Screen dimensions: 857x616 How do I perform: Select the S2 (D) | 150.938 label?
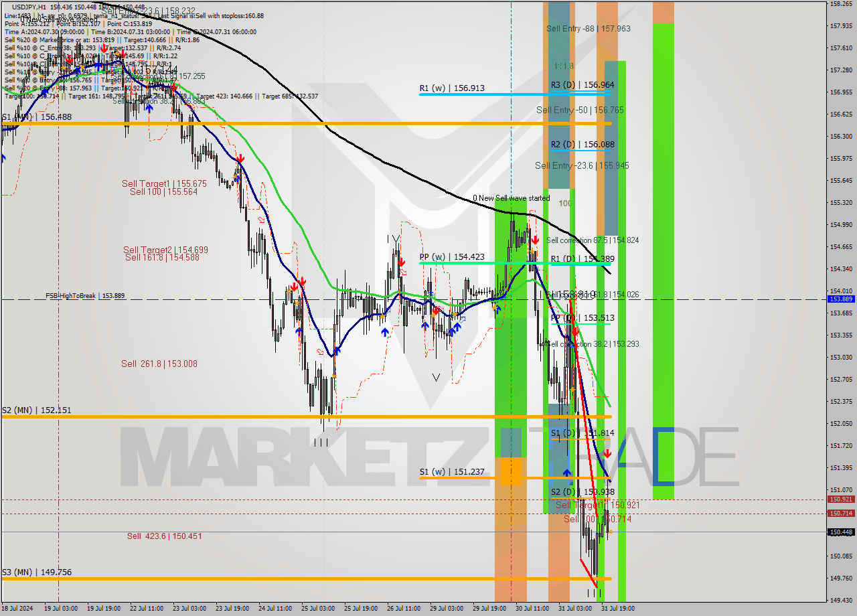click(582, 491)
